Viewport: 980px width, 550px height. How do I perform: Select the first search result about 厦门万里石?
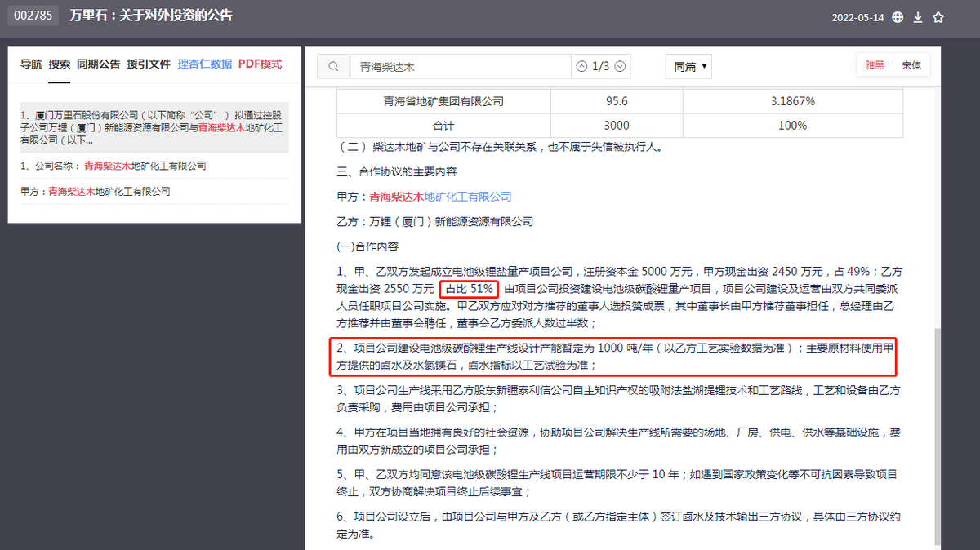click(x=154, y=127)
